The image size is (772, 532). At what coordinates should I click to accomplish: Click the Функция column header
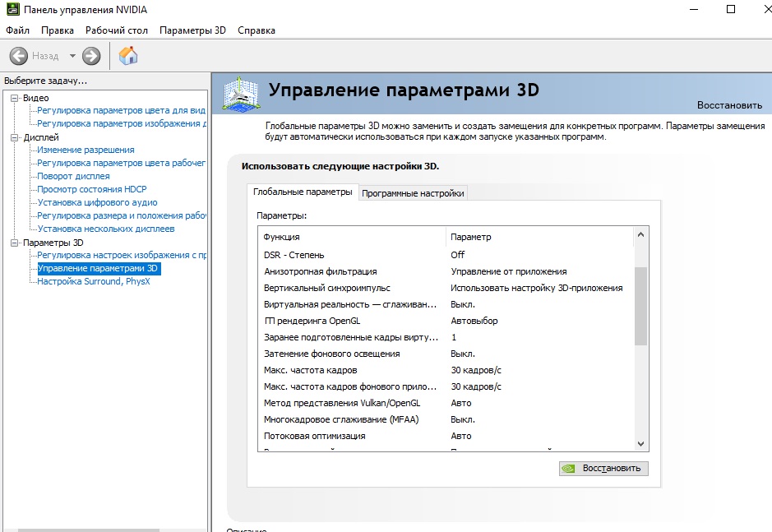[352, 237]
